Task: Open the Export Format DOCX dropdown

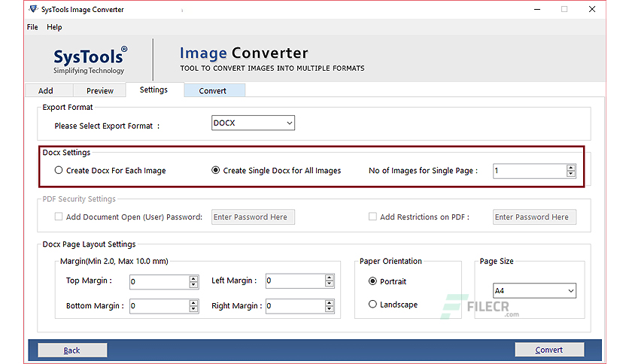Action: pos(253,123)
